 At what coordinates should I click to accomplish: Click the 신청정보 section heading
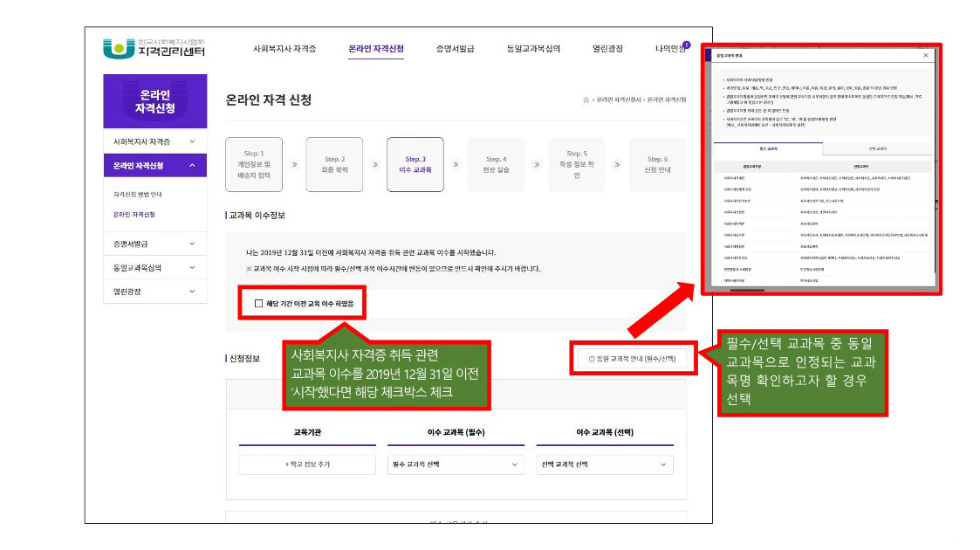(243, 359)
